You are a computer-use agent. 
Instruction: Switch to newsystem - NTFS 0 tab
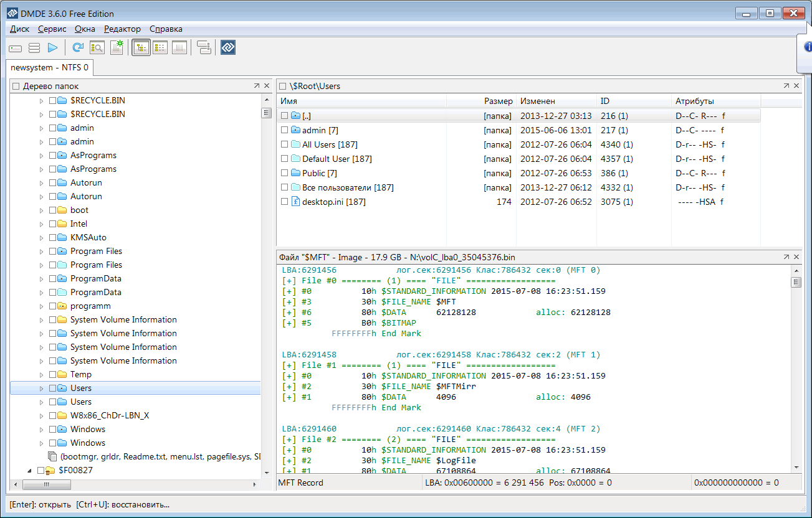point(50,67)
